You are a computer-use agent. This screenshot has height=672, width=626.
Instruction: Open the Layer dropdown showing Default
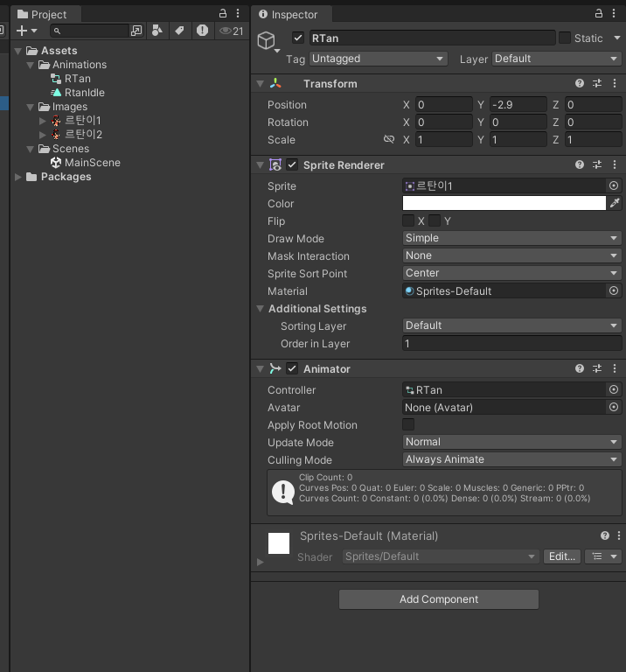pyautogui.click(x=556, y=59)
